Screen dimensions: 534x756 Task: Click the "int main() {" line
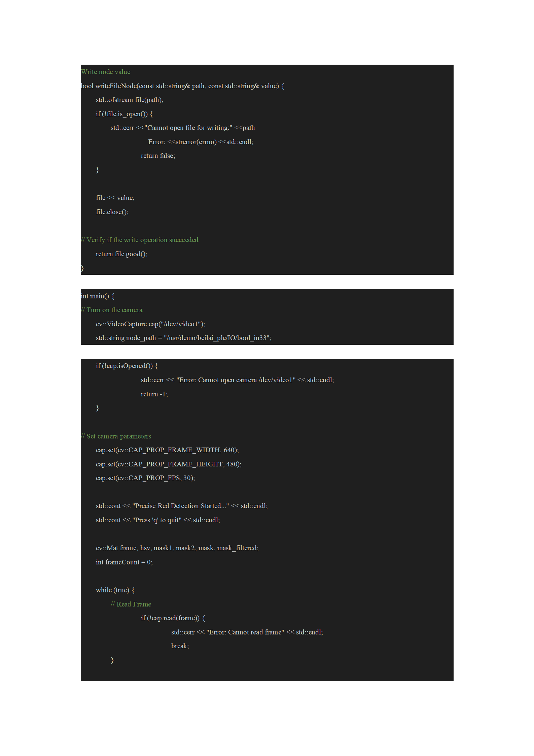click(x=98, y=296)
